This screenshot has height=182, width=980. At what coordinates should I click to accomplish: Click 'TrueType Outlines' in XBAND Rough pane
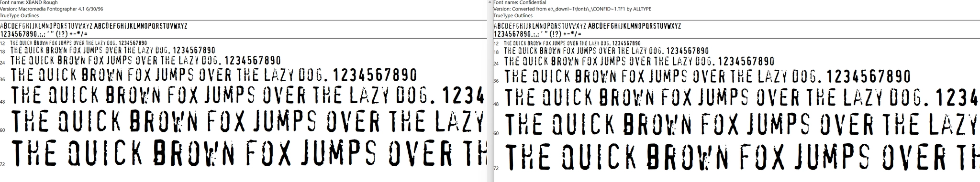pyautogui.click(x=19, y=16)
